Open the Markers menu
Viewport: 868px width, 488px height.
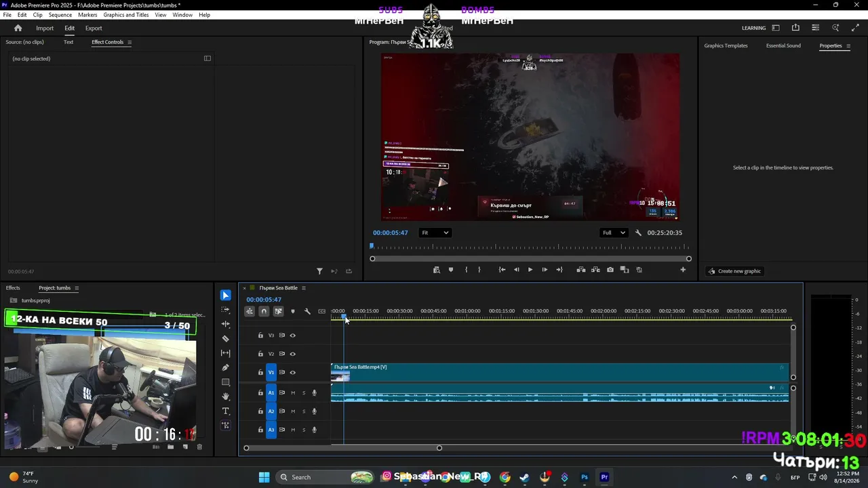coord(87,15)
